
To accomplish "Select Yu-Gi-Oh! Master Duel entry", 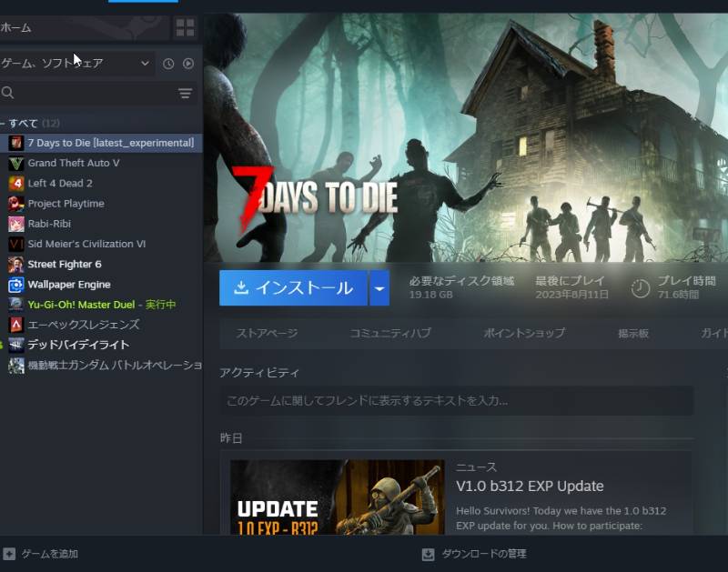I will (x=101, y=305).
